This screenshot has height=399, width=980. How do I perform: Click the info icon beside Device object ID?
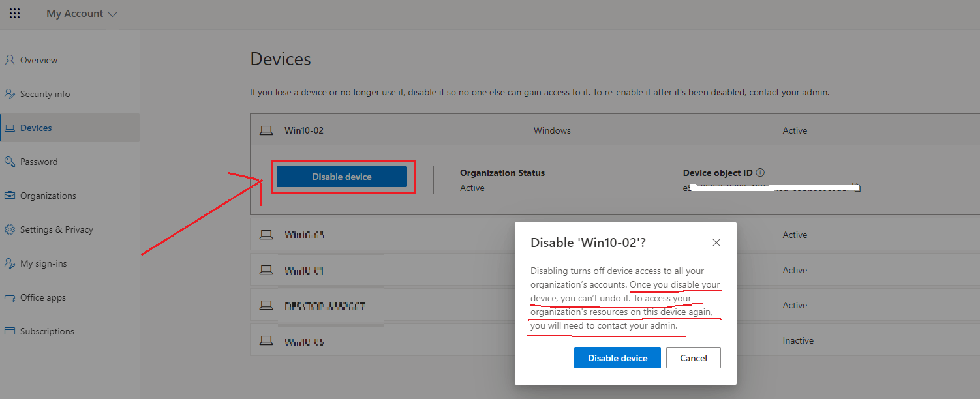pyautogui.click(x=760, y=173)
